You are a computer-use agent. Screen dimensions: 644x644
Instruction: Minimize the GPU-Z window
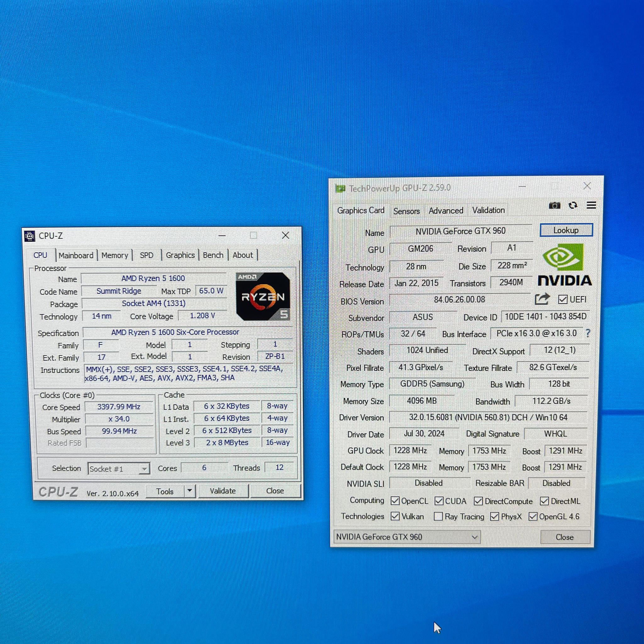[522, 187]
